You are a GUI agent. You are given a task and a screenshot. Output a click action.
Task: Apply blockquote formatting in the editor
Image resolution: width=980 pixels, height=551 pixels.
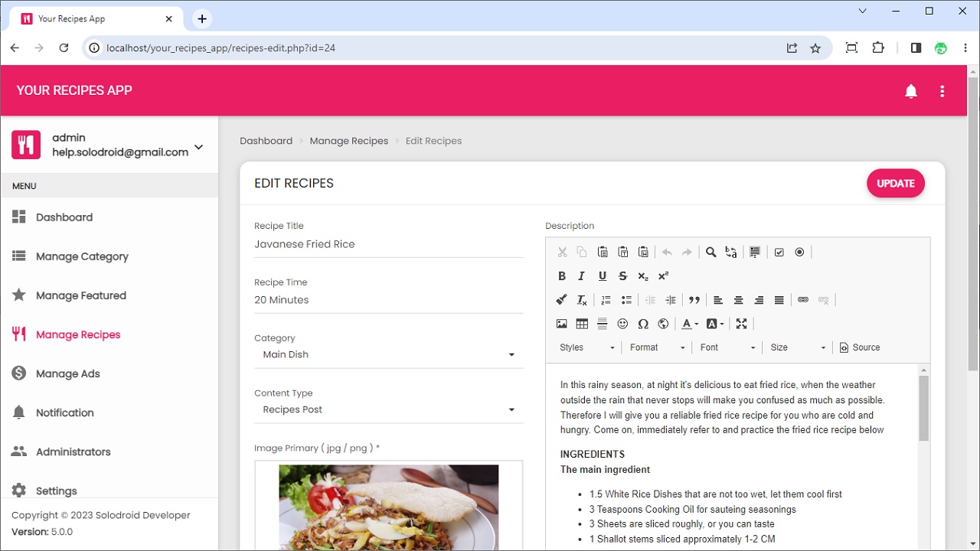point(694,299)
